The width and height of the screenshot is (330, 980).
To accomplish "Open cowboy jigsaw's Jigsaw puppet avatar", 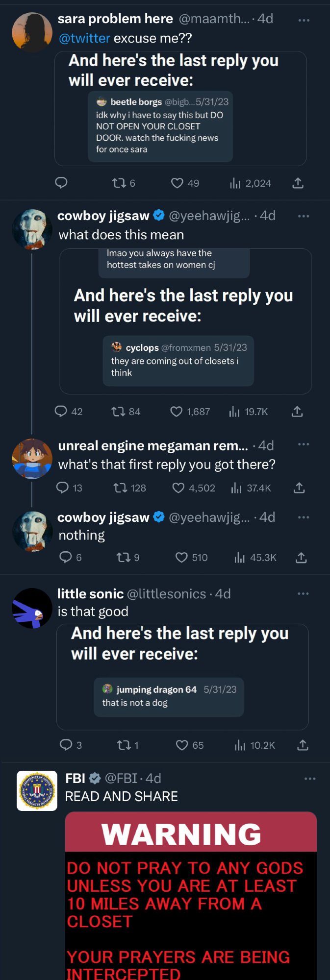I will click(32, 229).
